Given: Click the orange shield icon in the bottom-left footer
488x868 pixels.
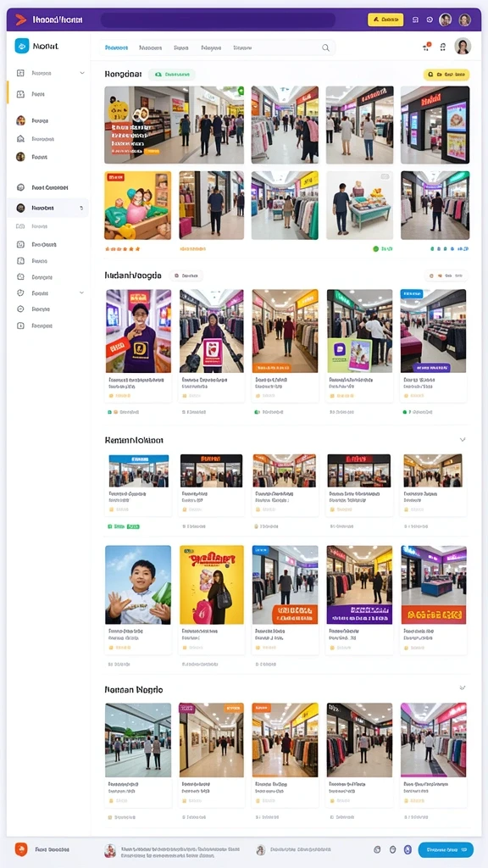Looking at the screenshot, I should tap(21, 849).
